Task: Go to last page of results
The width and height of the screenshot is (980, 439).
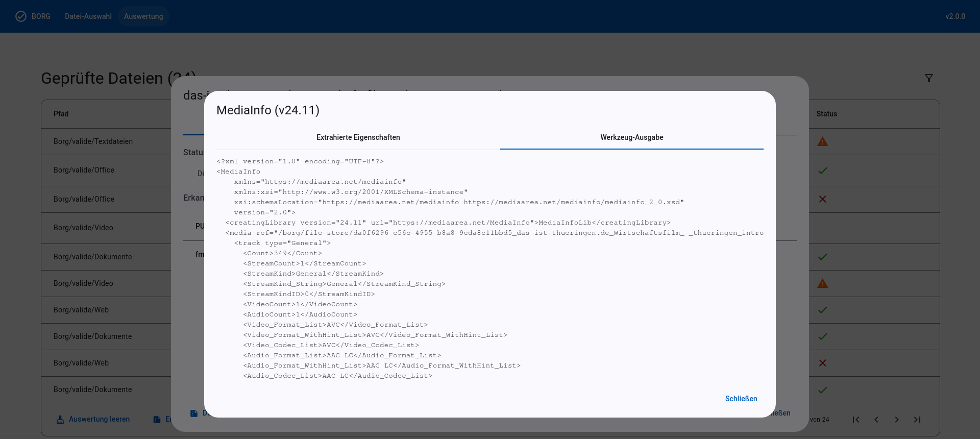Action: 917,420
